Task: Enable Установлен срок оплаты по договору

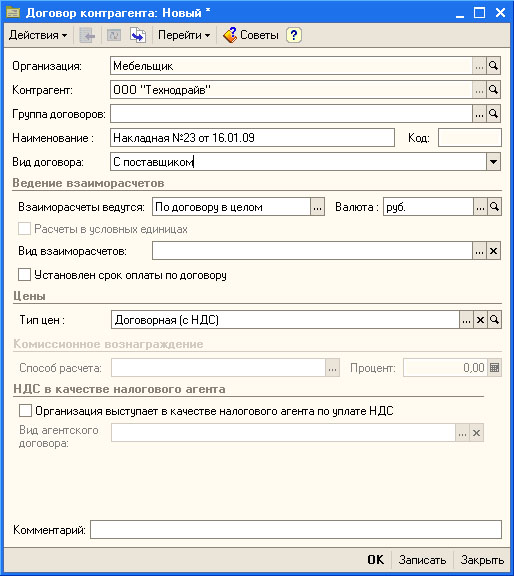Action: tap(25, 275)
